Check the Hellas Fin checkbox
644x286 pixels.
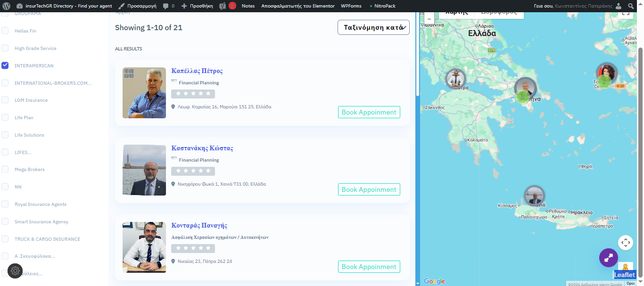point(5,31)
